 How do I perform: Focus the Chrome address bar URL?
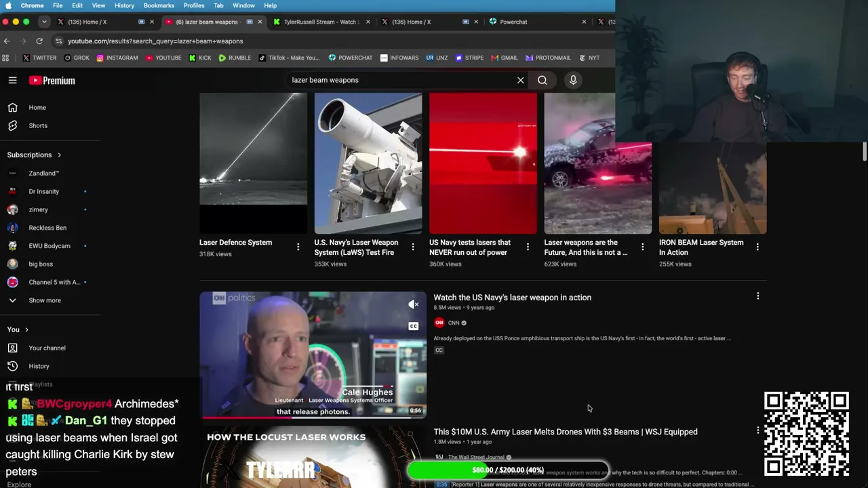point(155,41)
